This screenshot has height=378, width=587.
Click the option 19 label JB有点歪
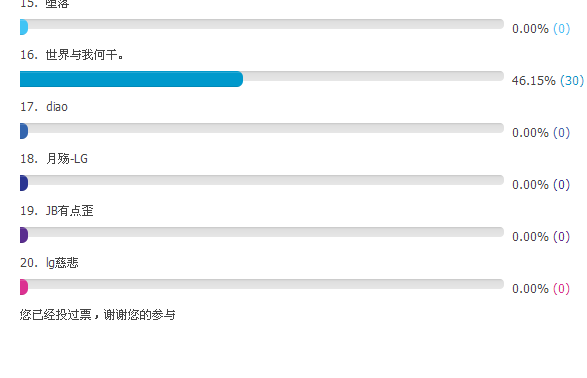pyautogui.click(x=69, y=211)
